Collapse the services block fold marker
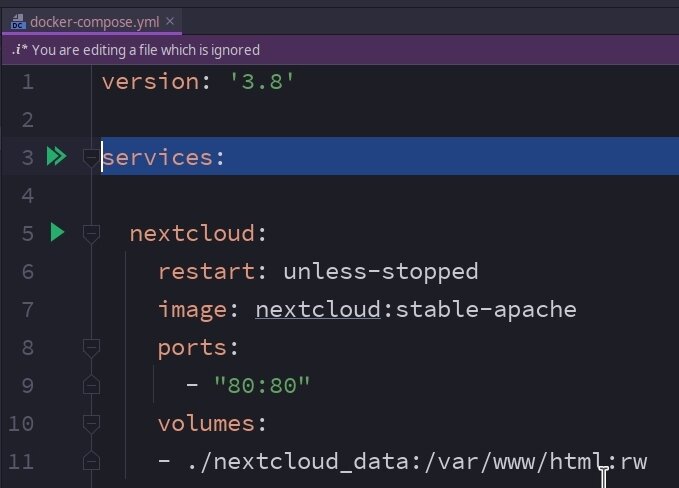The width and height of the screenshot is (679, 488). tap(91, 157)
